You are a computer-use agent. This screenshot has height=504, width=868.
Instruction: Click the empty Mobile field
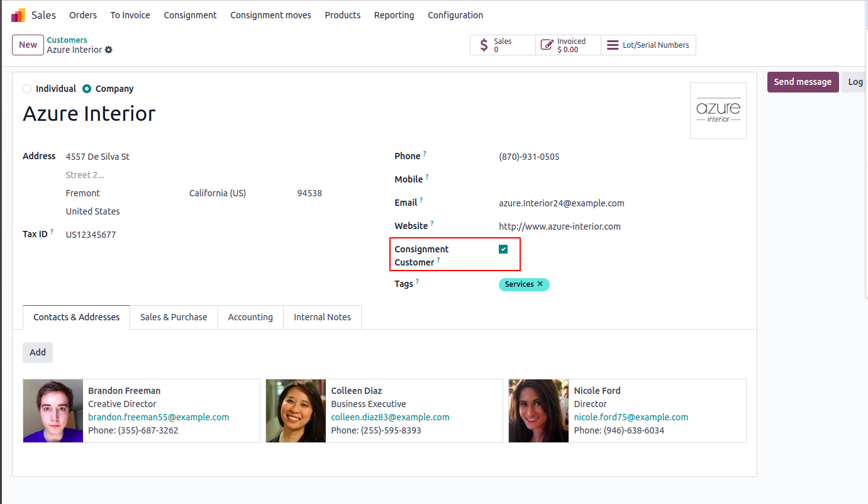click(x=622, y=180)
